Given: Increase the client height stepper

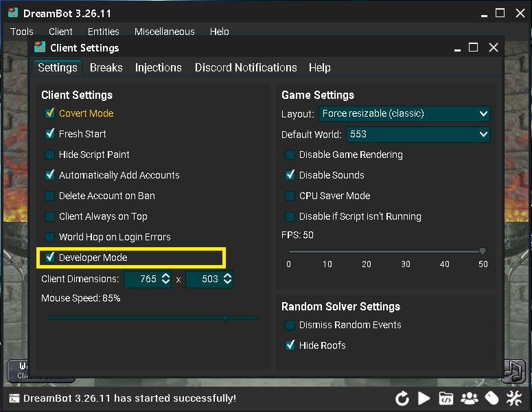Looking at the screenshot, I should 228,275.
